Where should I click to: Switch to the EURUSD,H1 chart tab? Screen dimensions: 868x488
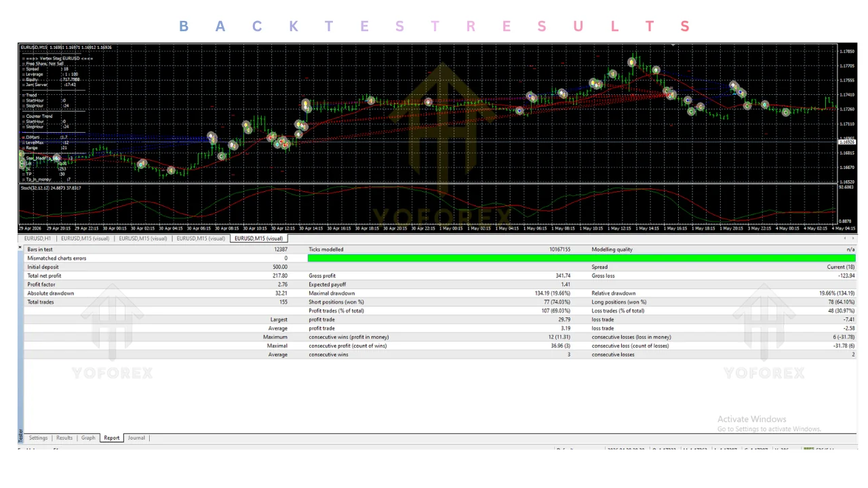tap(37, 239)
